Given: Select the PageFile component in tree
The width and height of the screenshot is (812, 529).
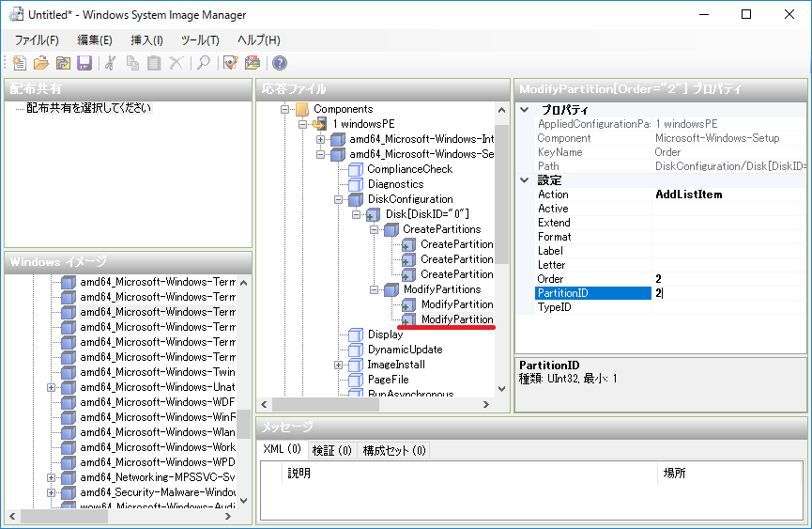Looking at the screenshot, I should click(x=386, y=380).
